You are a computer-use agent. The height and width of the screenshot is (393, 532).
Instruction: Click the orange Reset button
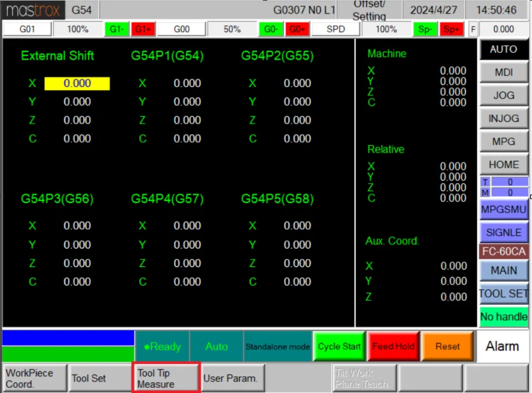tap(447, 347)
